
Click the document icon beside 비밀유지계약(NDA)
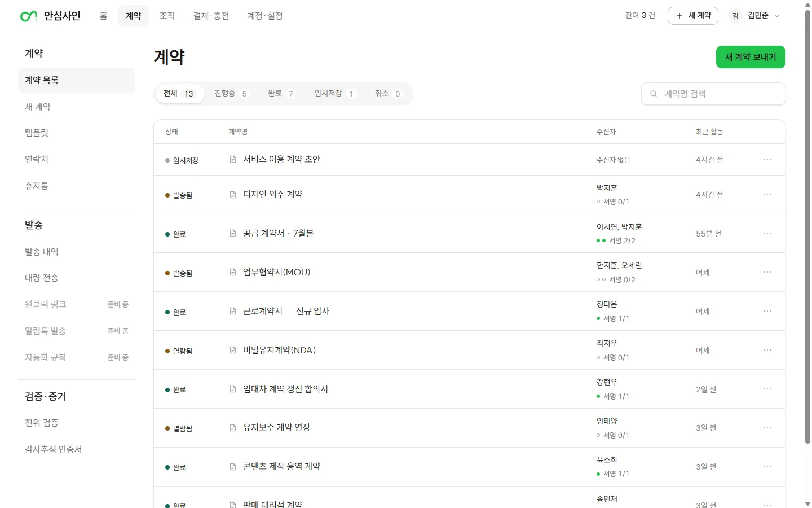pyautogui.click(x=233, y=351)
